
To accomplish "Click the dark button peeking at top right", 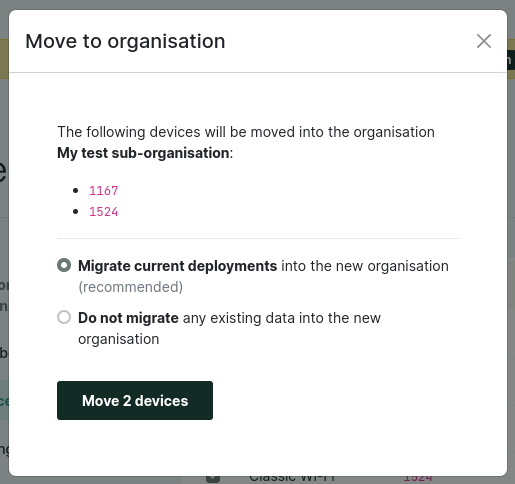I will (511, 60).
